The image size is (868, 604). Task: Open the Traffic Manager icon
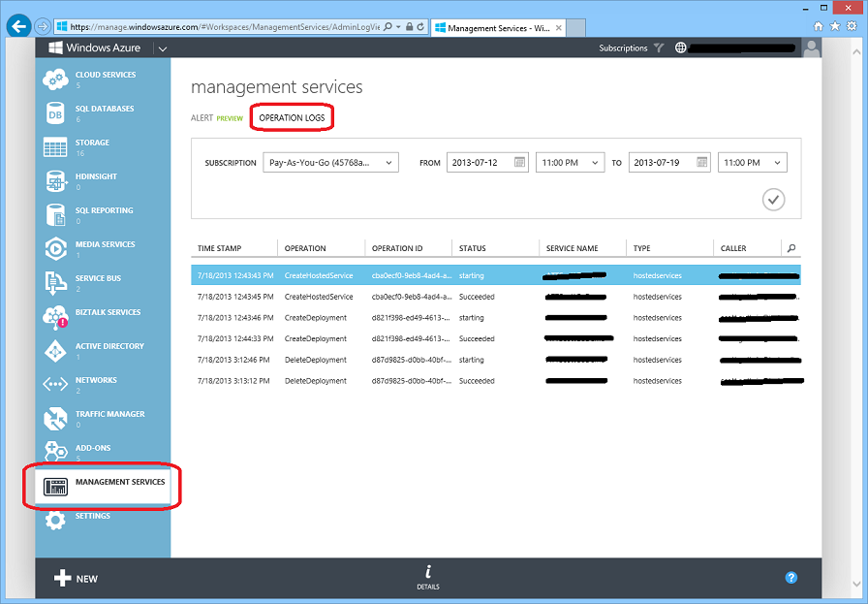click(55, 419)
